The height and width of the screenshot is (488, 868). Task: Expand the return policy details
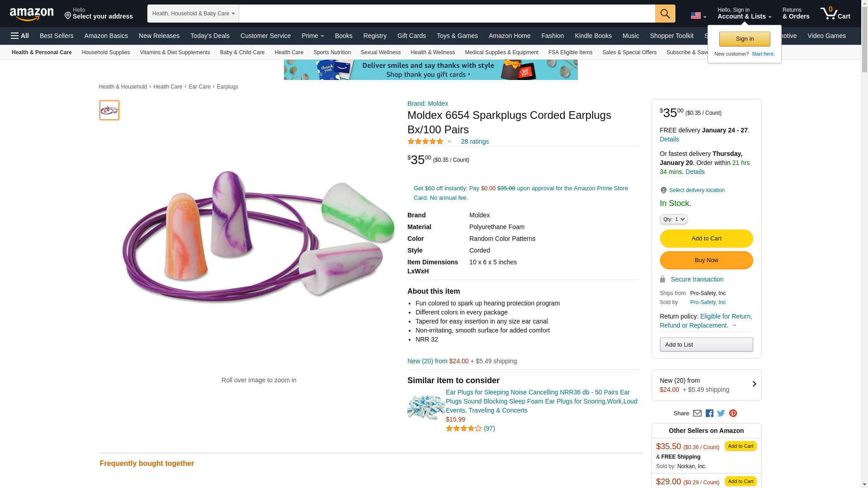click(x=734, y=325)
